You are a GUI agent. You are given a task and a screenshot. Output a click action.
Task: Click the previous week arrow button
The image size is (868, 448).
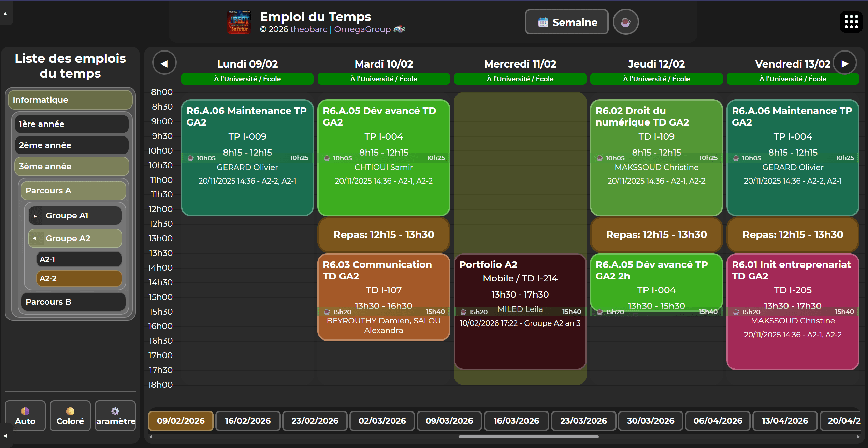(x=164, y=63)
